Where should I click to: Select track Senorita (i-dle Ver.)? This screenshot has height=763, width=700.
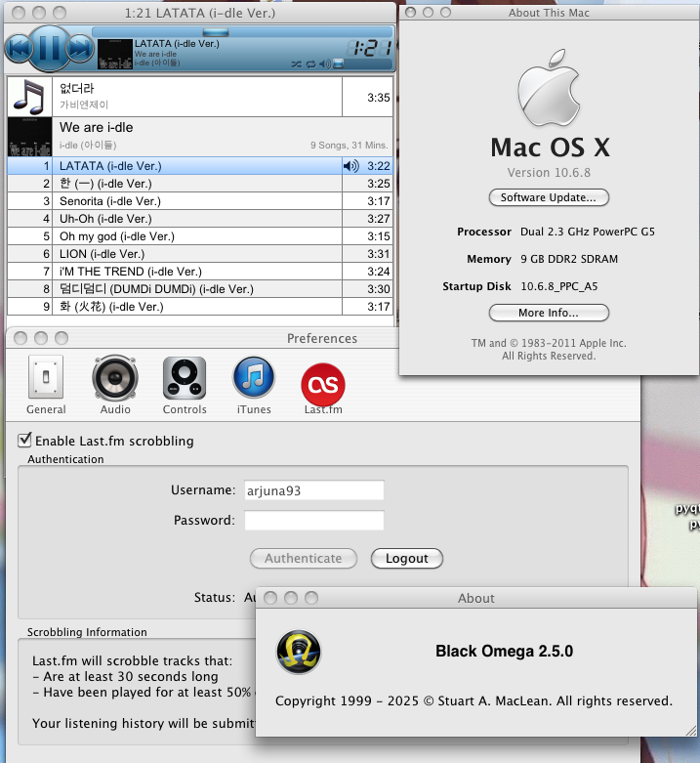[200, 201]
